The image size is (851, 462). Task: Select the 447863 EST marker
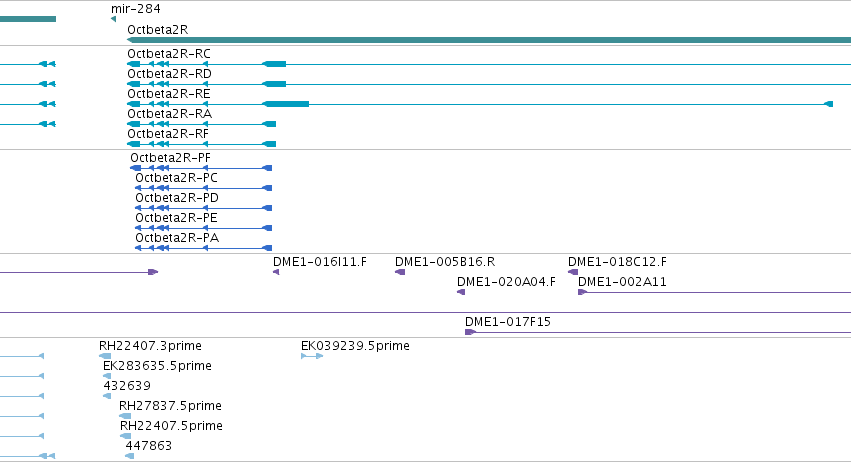point(129,456)
